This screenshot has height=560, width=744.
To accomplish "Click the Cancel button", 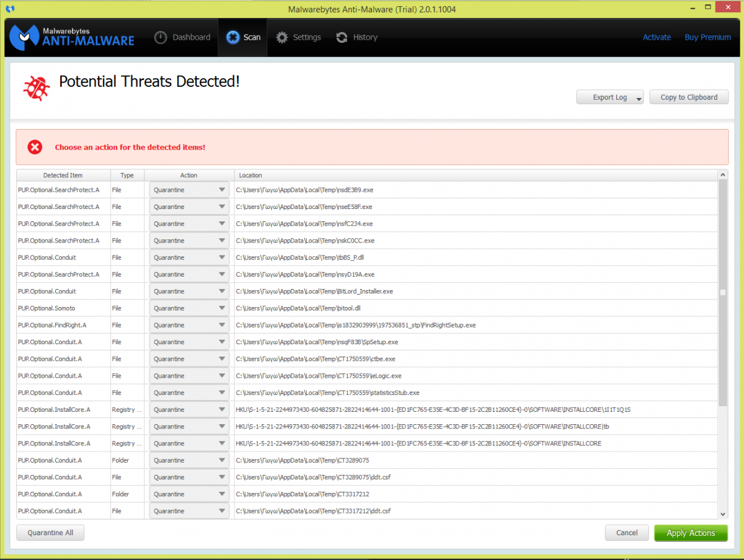I will 627,533.
